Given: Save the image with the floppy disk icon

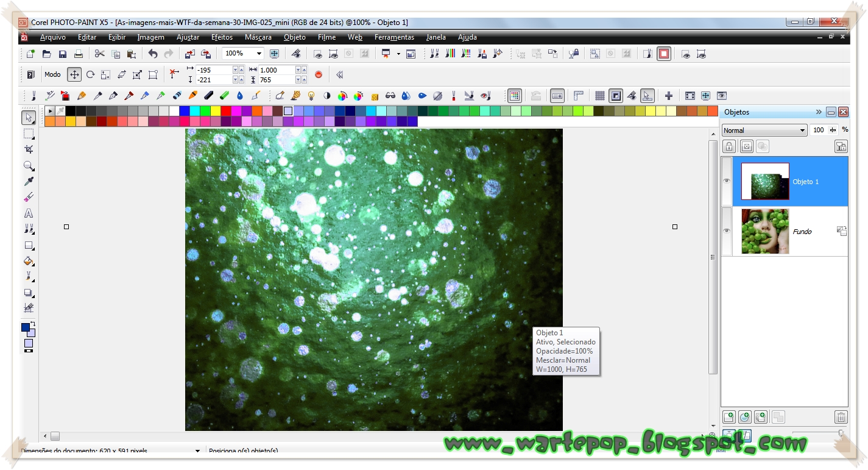Looking at the screenshot, I should tap(62, 54).
